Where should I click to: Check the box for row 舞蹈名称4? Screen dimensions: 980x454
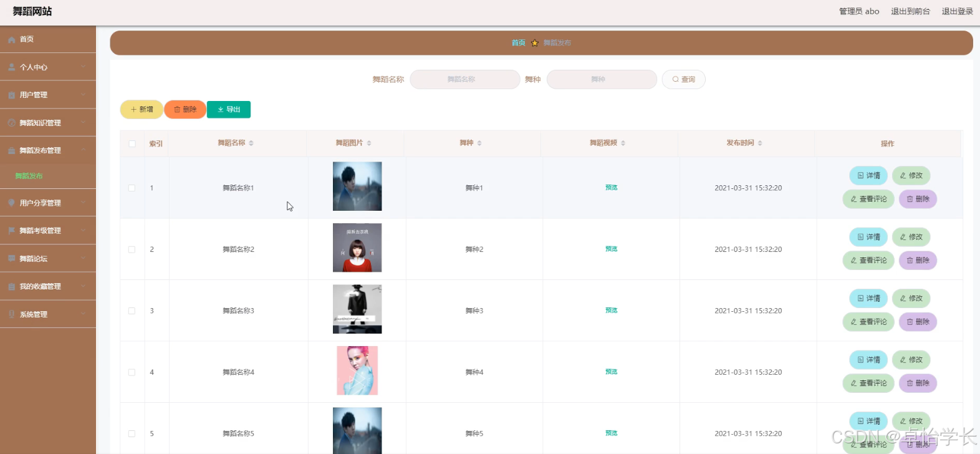click(132, 372)
